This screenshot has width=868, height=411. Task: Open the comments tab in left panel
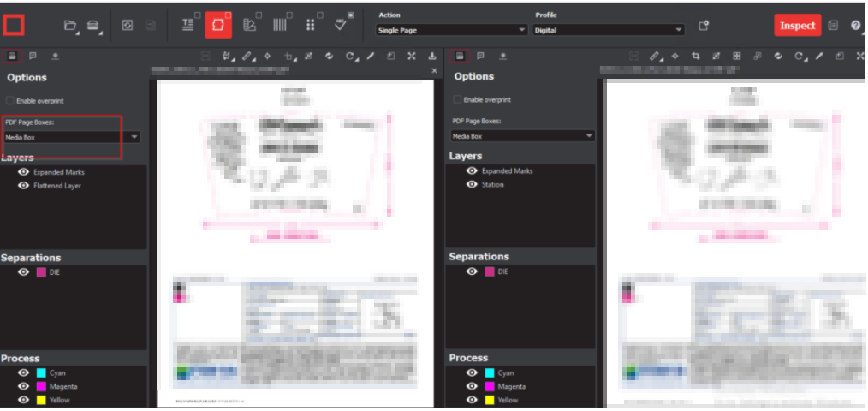33,56
